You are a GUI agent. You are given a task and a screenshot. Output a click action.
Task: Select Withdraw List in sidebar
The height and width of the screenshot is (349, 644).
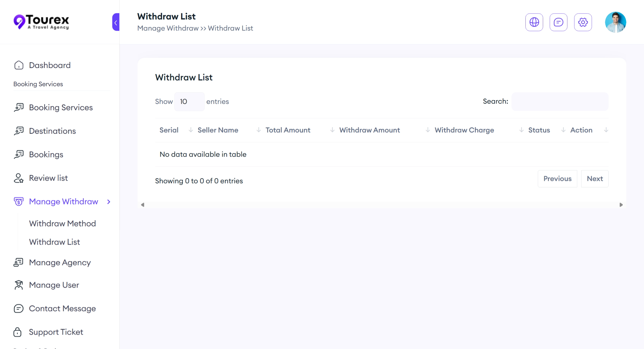click(x=54, y=242)
